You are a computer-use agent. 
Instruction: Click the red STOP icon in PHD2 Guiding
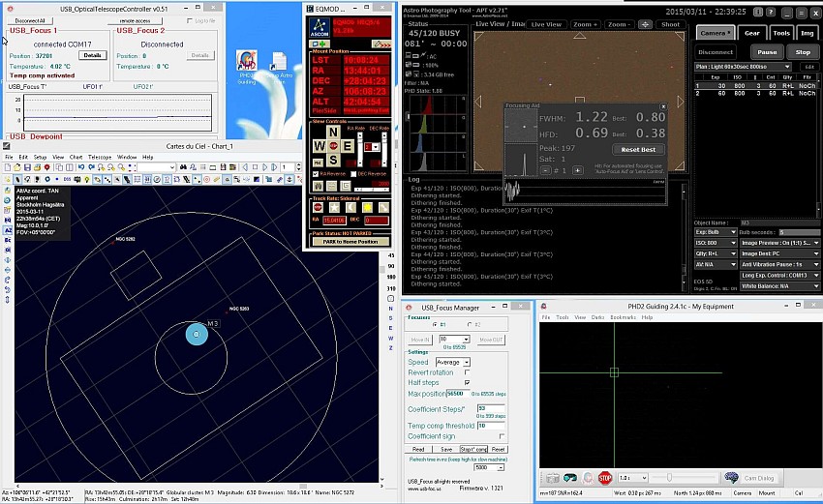[605, 478]
